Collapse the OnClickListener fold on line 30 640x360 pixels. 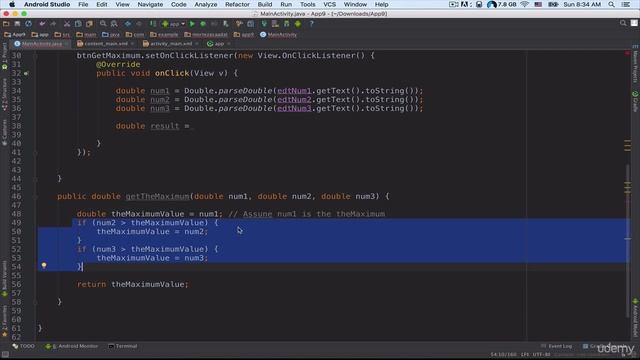point(36,56)
